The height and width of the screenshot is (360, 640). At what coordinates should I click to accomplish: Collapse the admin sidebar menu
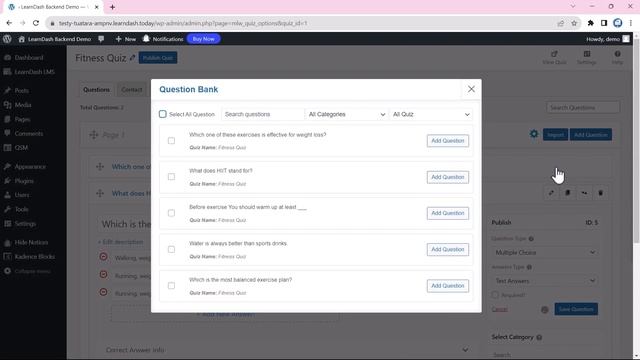[27, 271]
